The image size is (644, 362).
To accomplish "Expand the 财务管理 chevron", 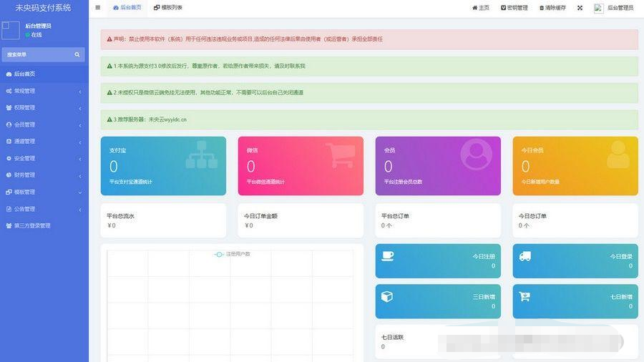I will point(80,176).
